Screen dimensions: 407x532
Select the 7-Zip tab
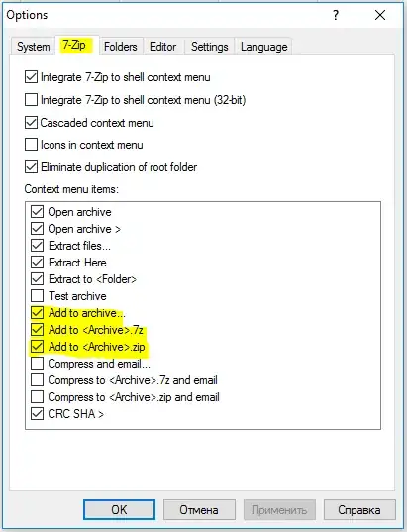pos(76,45)
